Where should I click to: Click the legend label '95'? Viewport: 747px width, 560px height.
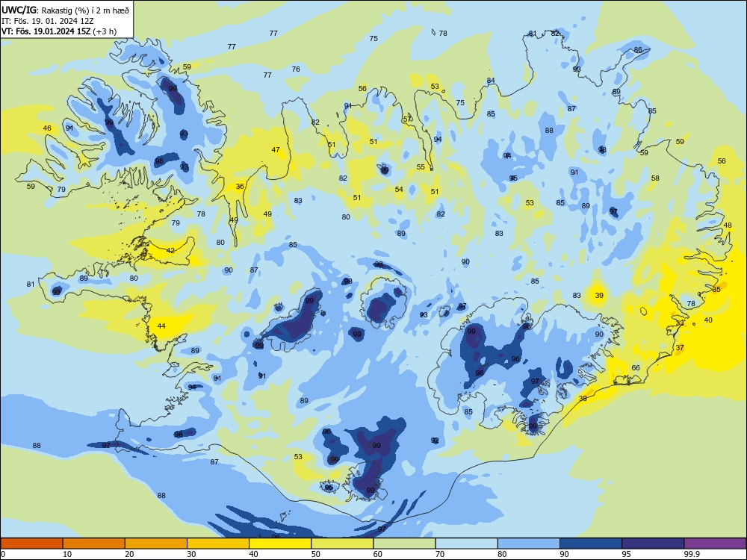click(626, 554)
